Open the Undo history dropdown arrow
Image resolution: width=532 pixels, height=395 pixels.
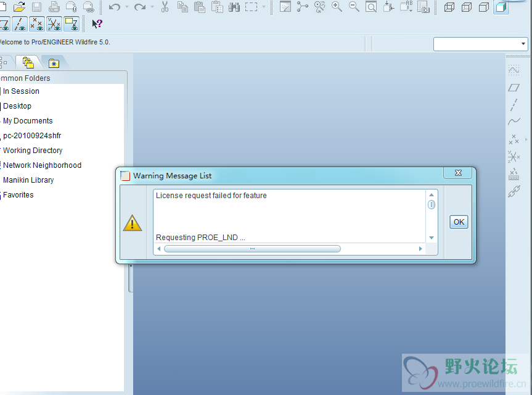pos(127,6)
